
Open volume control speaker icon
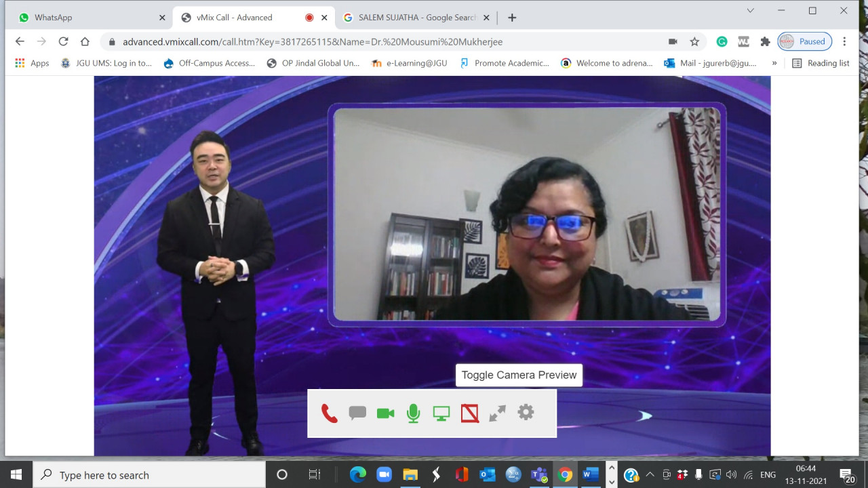click(x=731, y=474)
